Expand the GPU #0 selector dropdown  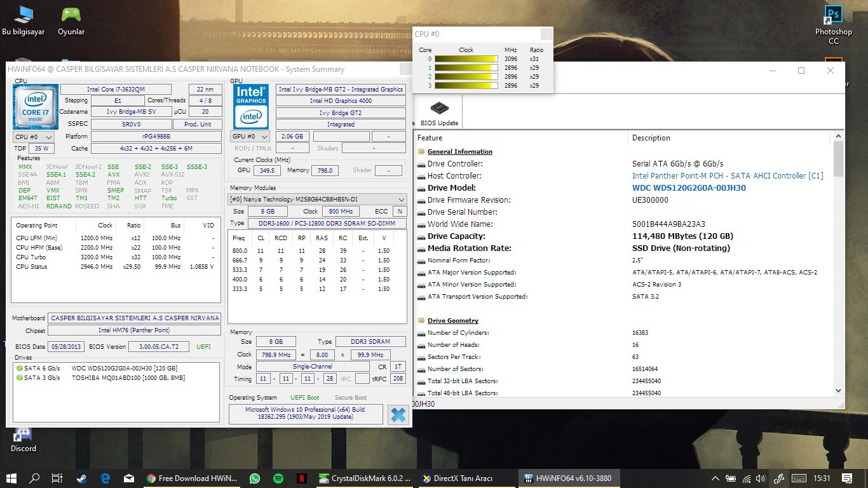coord(249,137)
